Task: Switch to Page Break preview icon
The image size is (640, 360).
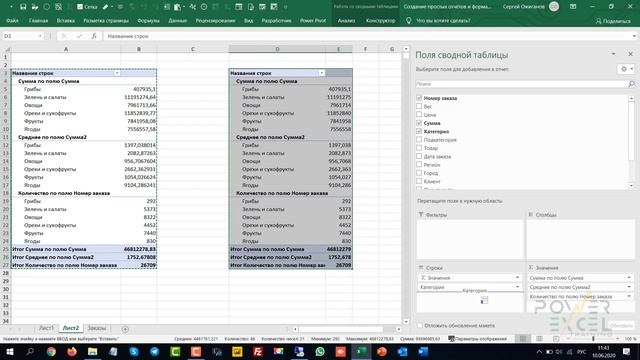Action: (x=556, y=338)
